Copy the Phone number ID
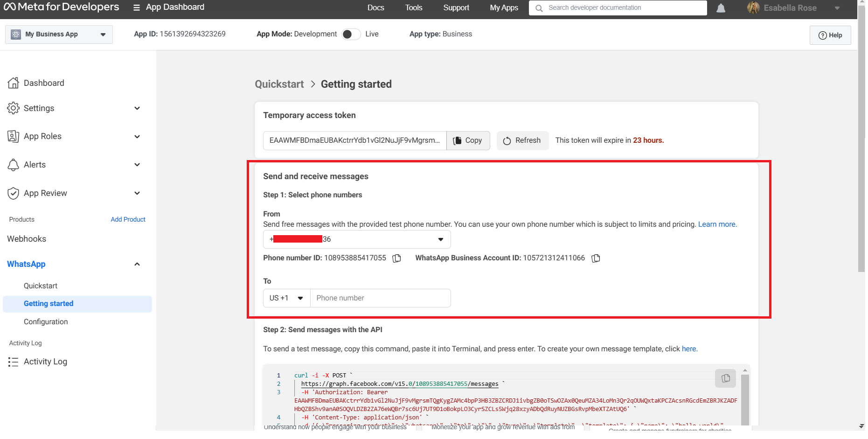 point(397,258)
